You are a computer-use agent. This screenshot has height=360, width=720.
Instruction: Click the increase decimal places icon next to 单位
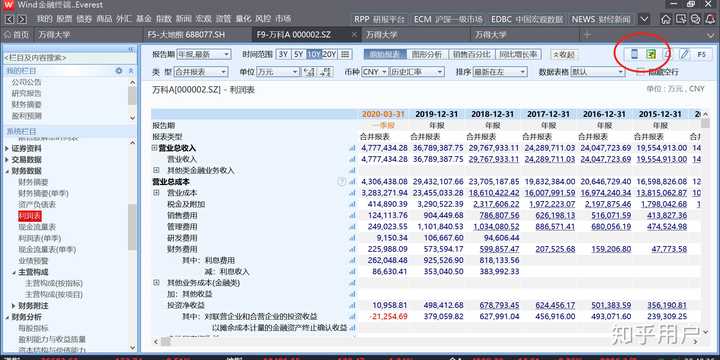coord(308,72)
